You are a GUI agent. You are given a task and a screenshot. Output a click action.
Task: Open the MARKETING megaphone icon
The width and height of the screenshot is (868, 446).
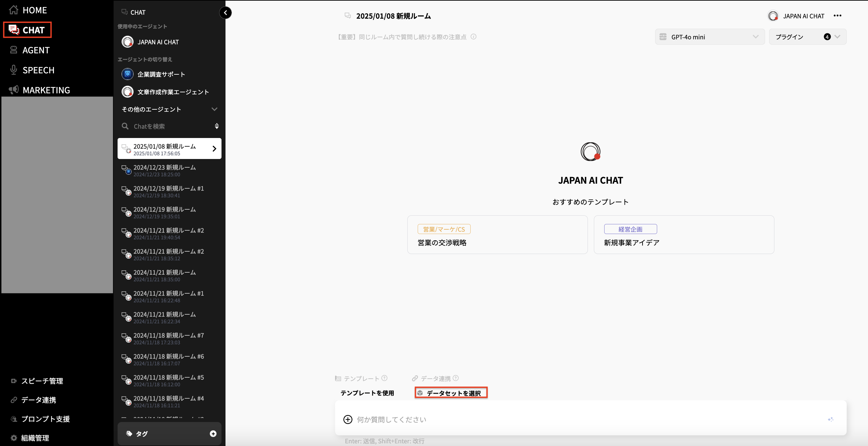13,90
